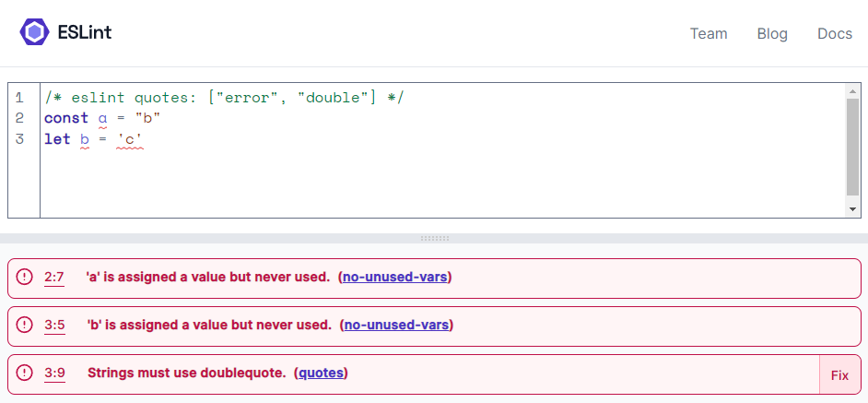The image size is (868, 403).
Task: Click the let keyword
Action: (x=57, y=139)
